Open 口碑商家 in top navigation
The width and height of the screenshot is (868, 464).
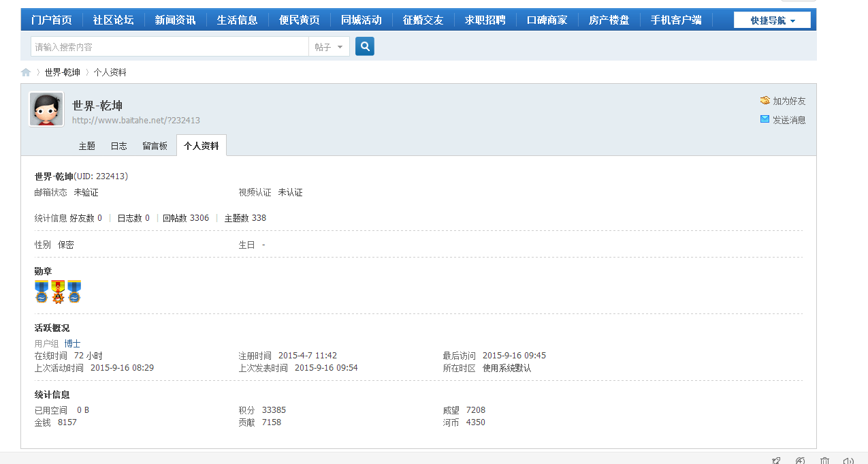547,20
